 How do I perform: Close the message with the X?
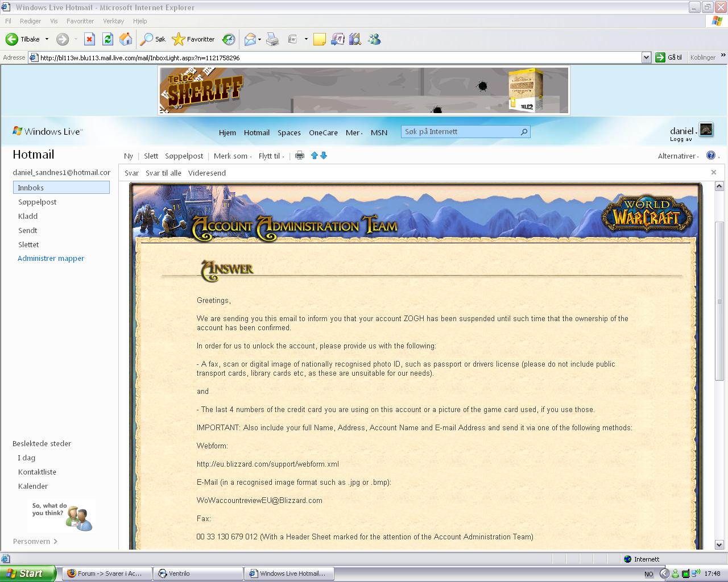click(714, 172)
